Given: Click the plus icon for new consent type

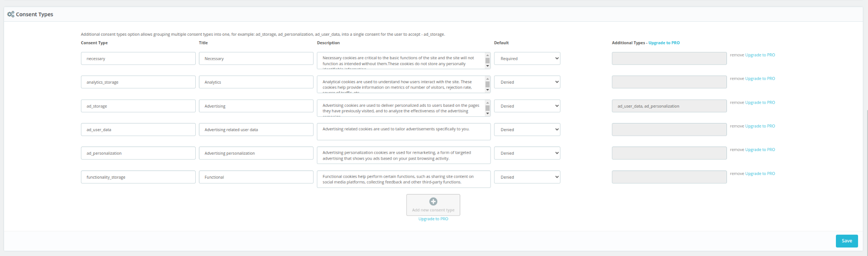Looking at the screenshot, I should pyautogui.click(x=433, y=202).
